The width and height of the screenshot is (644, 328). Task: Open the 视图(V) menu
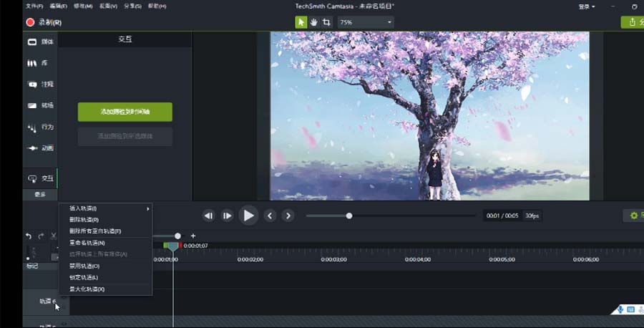point(108,6)
